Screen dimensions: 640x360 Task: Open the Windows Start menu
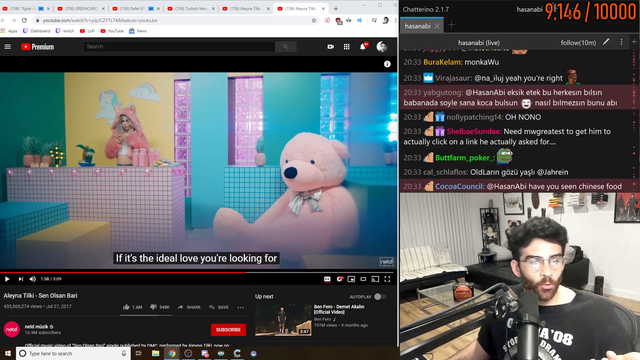pyautogui.click(x=8, y=353)
